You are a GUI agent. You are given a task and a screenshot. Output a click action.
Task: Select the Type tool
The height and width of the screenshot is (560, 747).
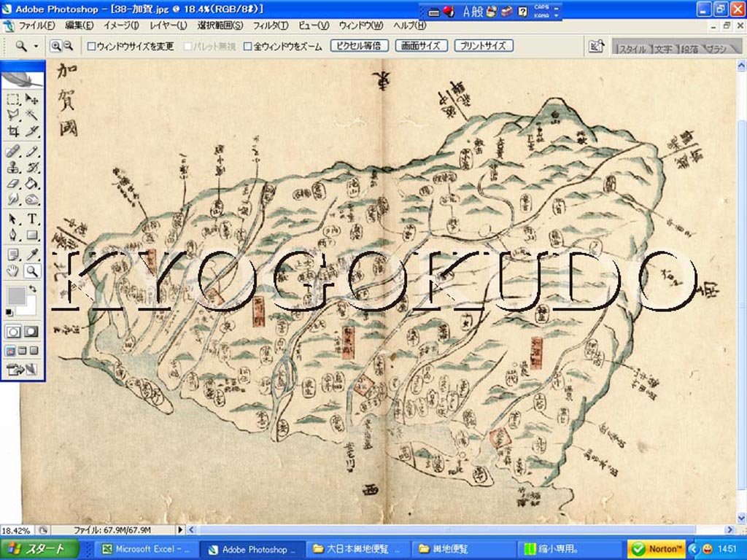pyautogui.click(x=31, y=219)
